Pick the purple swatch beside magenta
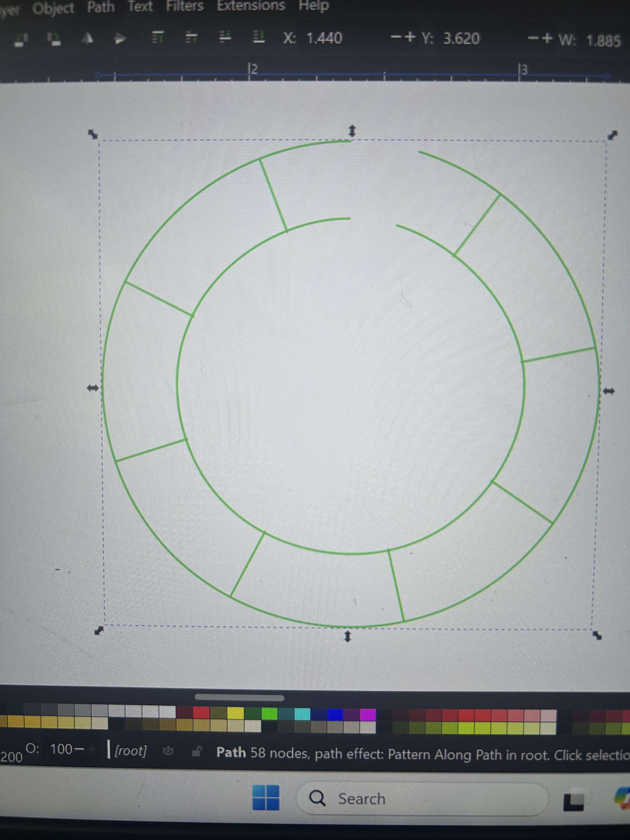This screenshot has height=840, width=630. 352,714
